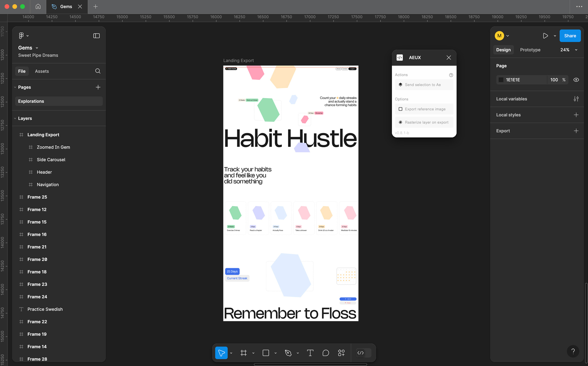
Task: Open the Gems file name dropdown
Action: (37, 48)
